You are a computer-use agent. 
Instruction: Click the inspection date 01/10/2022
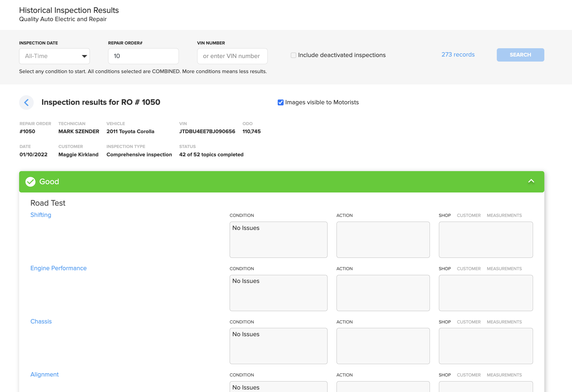tap(33, 155)
